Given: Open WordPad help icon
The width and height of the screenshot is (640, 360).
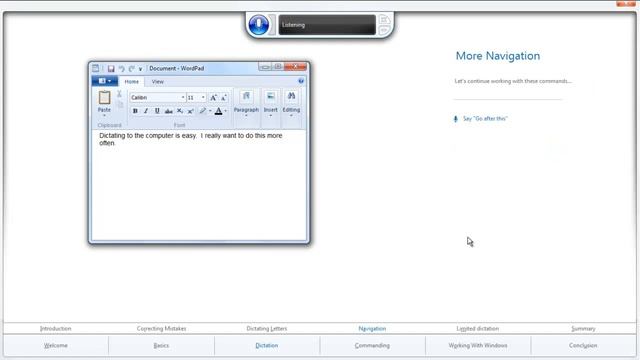Looking at the screenshot, I should (301, 81).
